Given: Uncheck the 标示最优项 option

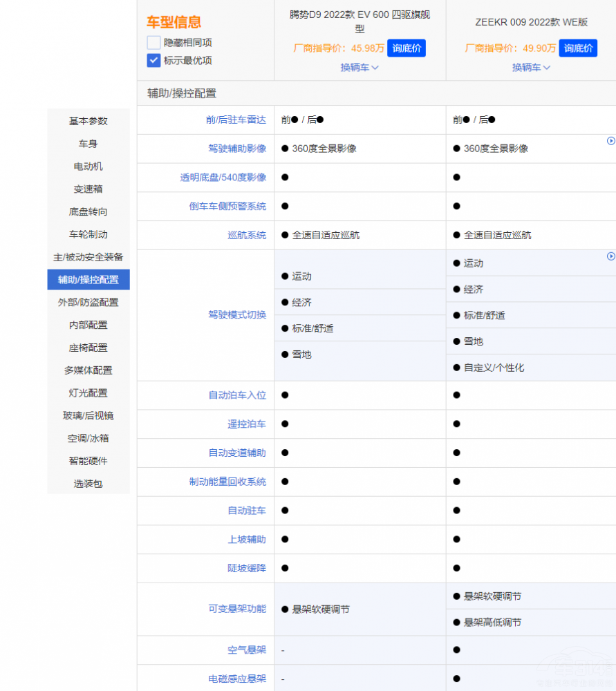Looking at the screenshot, I should pyautogui.click(x=153, y=60).
